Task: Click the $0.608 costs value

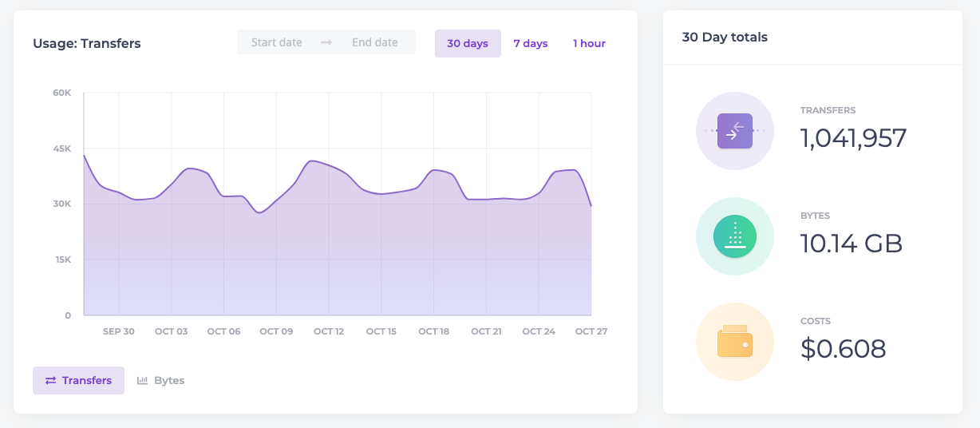Action: tap(844, 349)
